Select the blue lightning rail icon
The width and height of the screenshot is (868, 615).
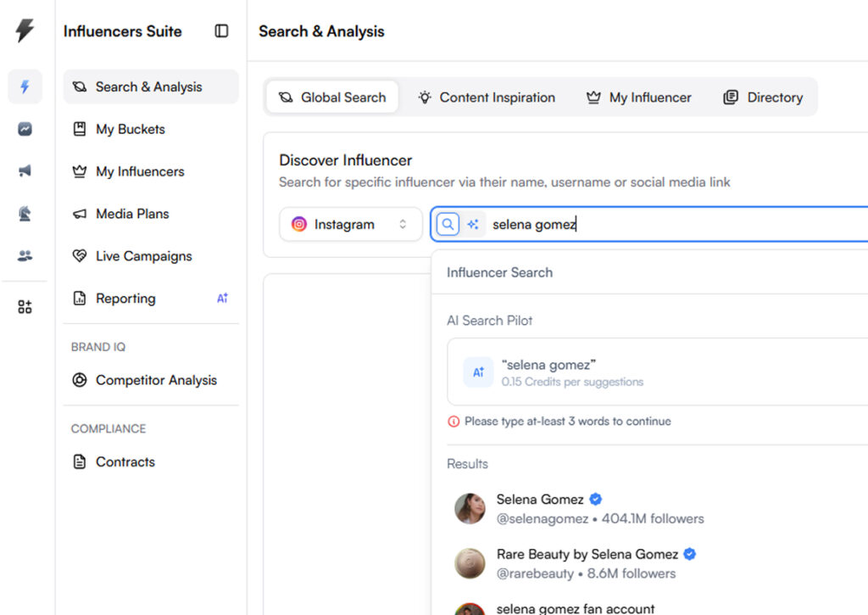25,87
